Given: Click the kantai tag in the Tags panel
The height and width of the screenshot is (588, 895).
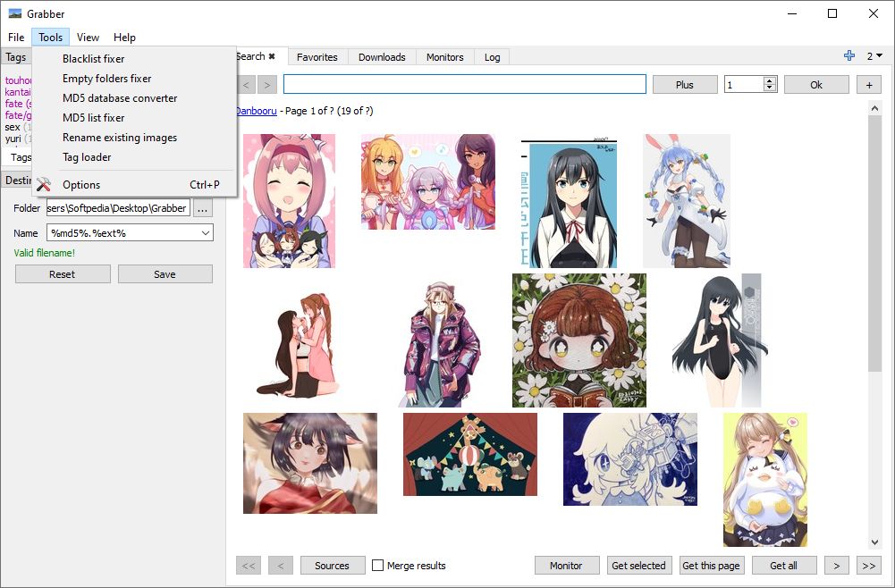Looking at the screenshot, I should coord(18,92).
